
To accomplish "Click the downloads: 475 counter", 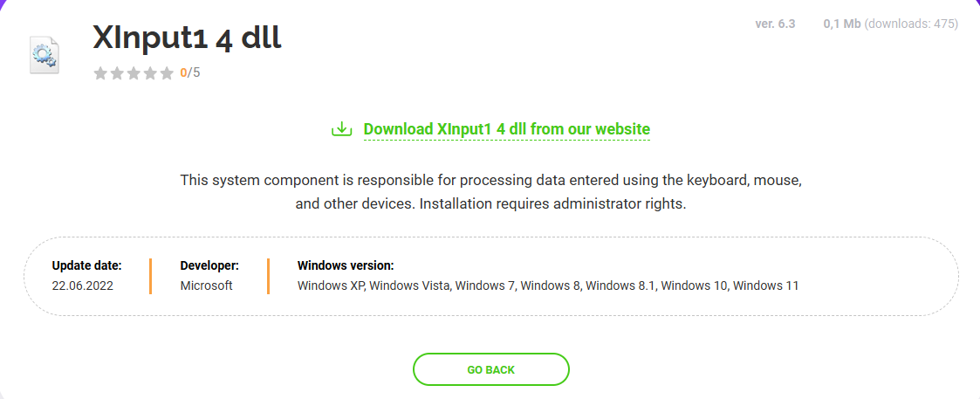I will [x=912, y=24].
